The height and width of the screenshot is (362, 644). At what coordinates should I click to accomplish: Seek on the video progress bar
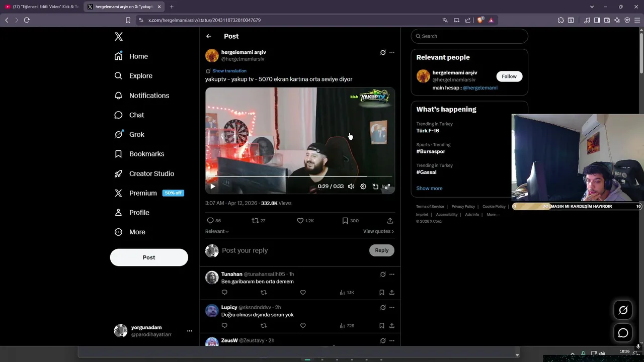[x=300, y=176]
